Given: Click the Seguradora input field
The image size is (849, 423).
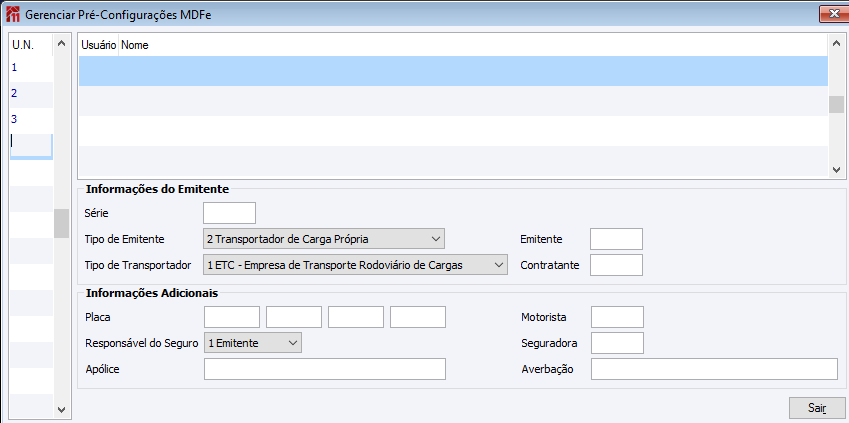Looking at the screenshot, I should 617,343.
